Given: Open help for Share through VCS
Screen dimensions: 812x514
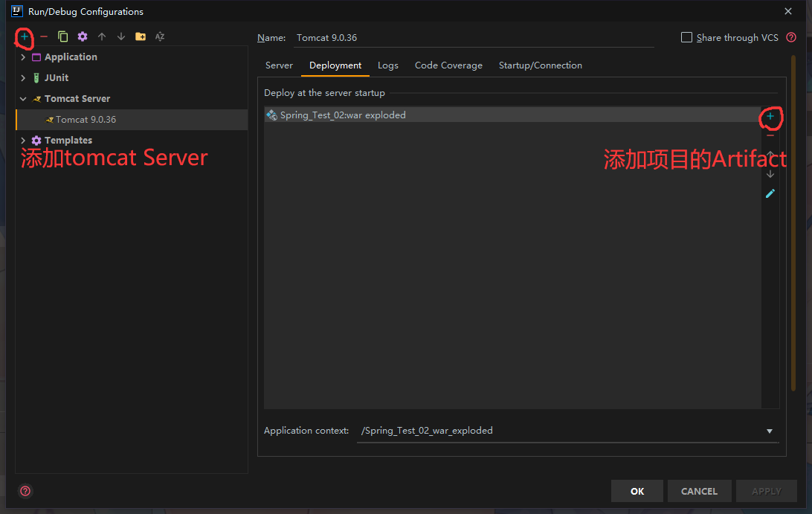Looking at the screenshot, I should [791, 37].
